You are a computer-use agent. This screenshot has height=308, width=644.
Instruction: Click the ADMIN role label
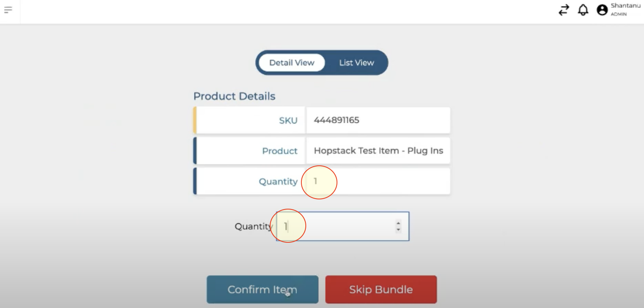(x=618, y=14)
